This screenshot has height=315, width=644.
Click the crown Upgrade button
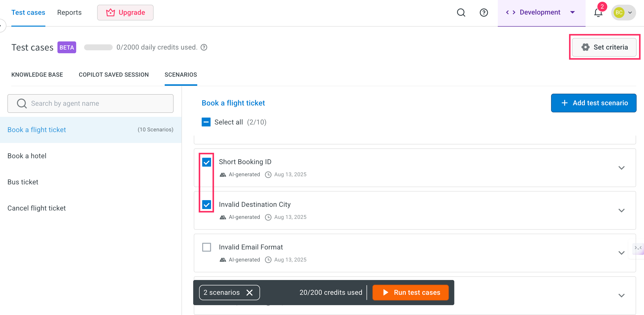[125, 13]
